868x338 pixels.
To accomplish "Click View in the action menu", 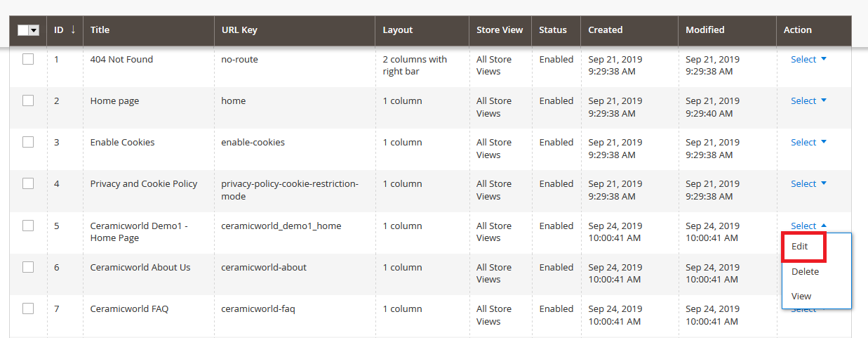I will tap(801, 296).
